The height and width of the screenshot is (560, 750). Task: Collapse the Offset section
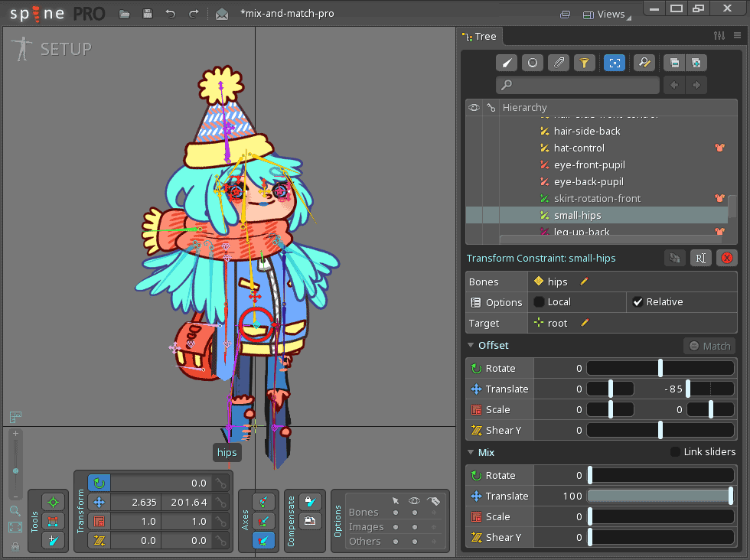click(x=471, y=346)
